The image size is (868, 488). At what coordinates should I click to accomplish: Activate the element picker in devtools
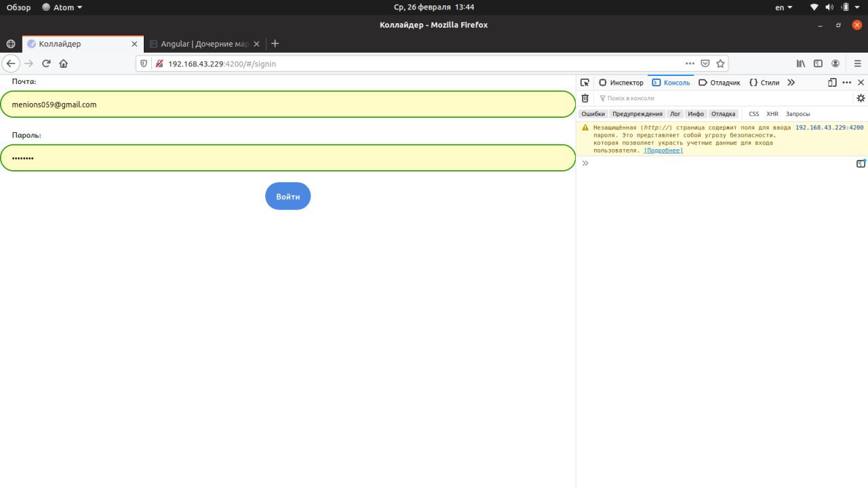click(585, 83)
